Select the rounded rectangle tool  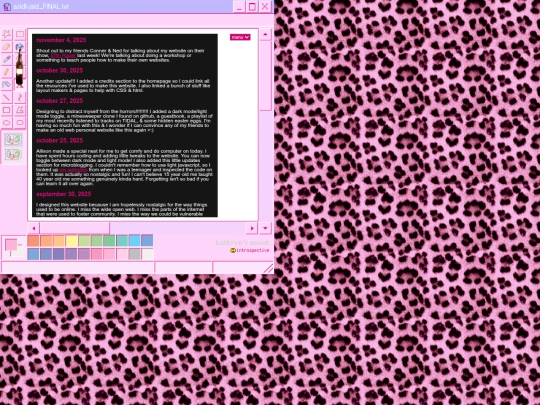(20, 123)
